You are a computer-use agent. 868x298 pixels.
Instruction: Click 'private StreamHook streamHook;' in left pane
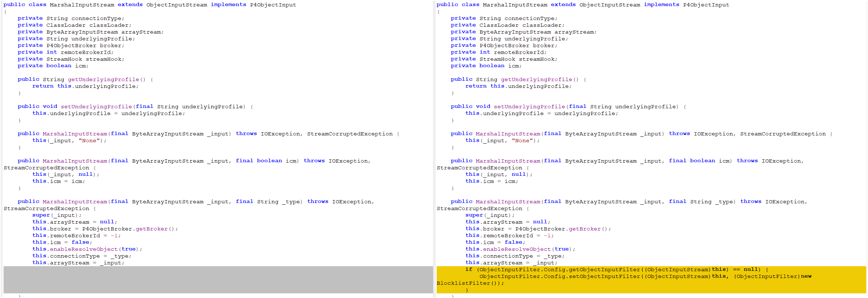point(71,59)
